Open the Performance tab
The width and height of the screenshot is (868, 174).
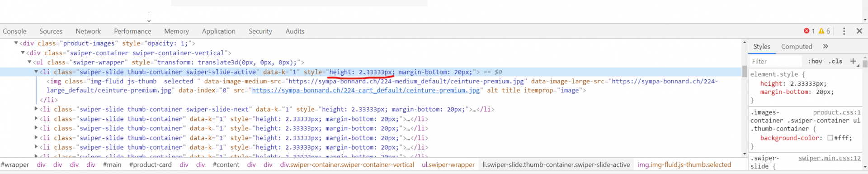pos(132,31)
